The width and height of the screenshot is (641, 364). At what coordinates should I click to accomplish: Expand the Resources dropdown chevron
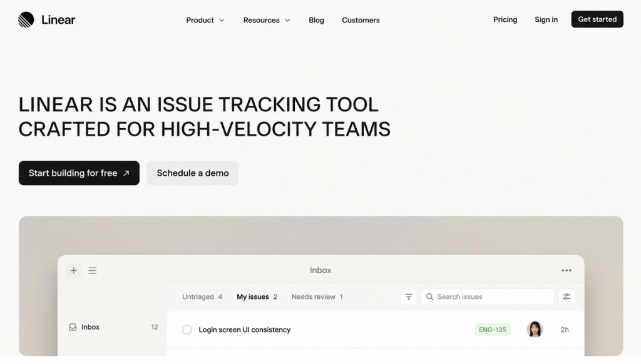click(x=287, y=20)
